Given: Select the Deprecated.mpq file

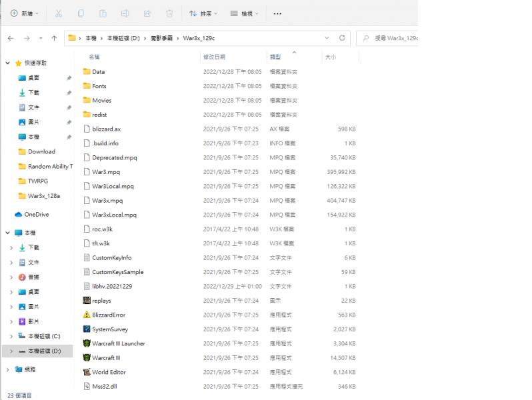Looking at the screenshot, I should [115, 157].
